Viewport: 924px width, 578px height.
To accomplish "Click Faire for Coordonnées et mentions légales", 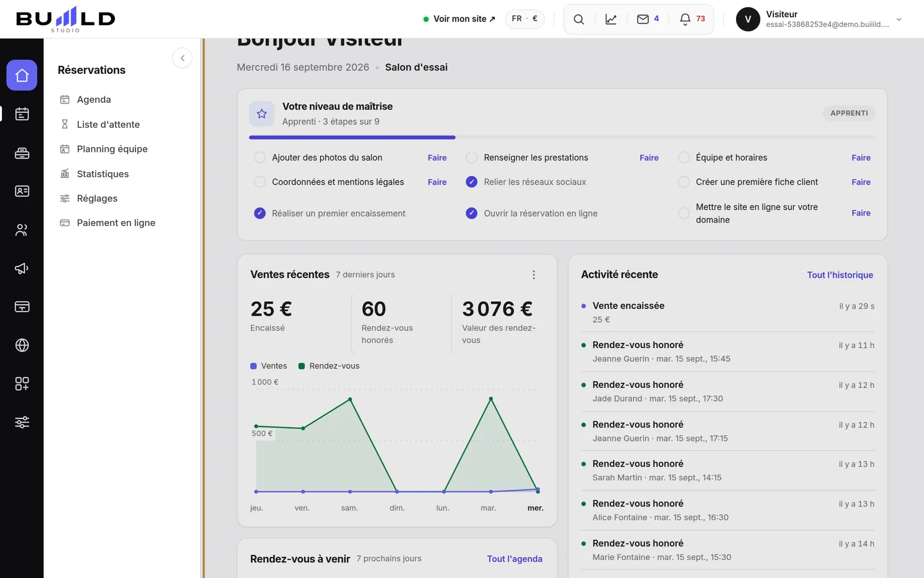I will pyautogui.click(x=437, y=182).
